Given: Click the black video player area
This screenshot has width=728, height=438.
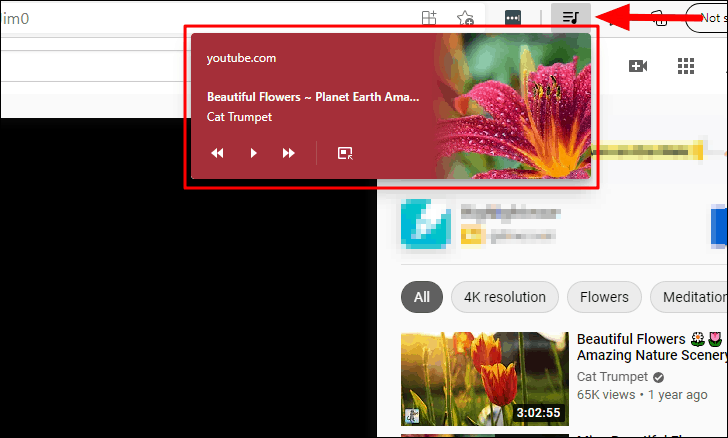Looking at the screenshot, I should [x=188, y=277].
